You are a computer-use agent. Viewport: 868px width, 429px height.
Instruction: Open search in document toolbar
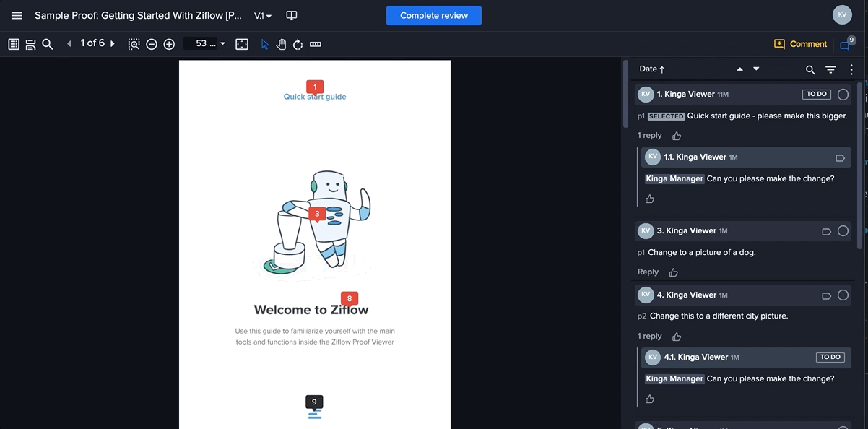pyautogui.click(x=48, y=44)
